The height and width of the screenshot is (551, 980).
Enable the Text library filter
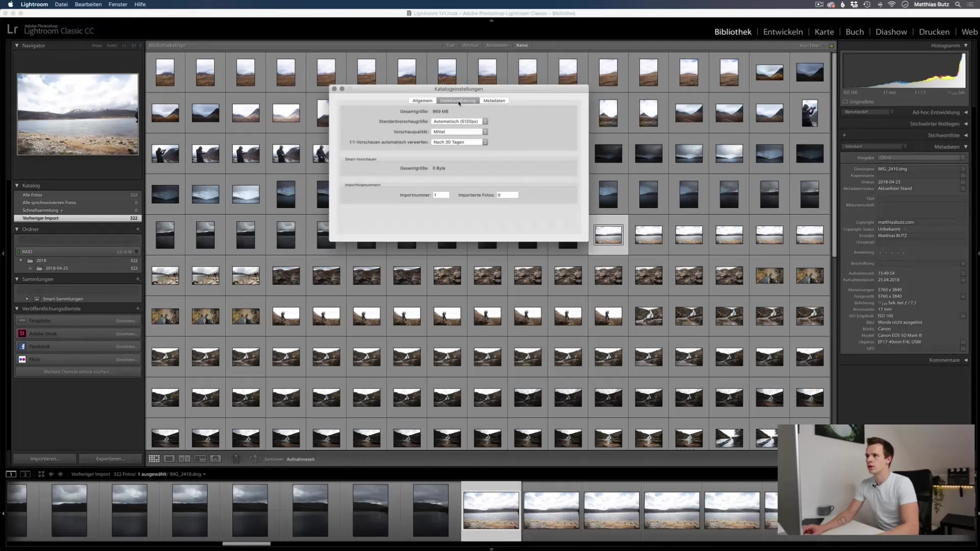[x=450, y=45]
